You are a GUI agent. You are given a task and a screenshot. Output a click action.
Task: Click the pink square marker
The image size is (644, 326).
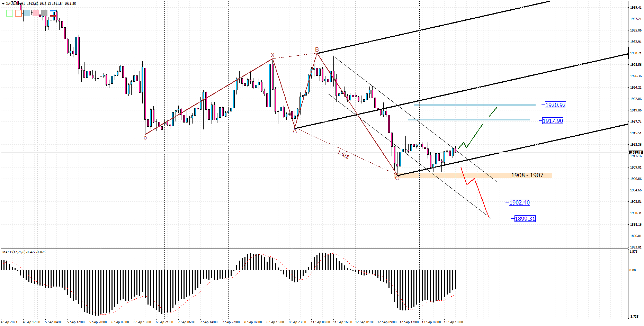click(x=36, y=13)
